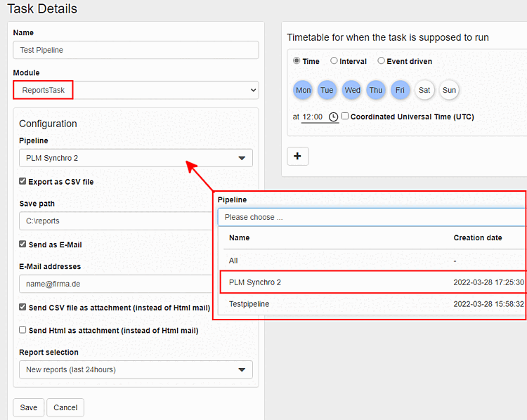Select the Event driven radio option
Image resolution: width=527 pixels, height=420 pixels.
[382, 61]
